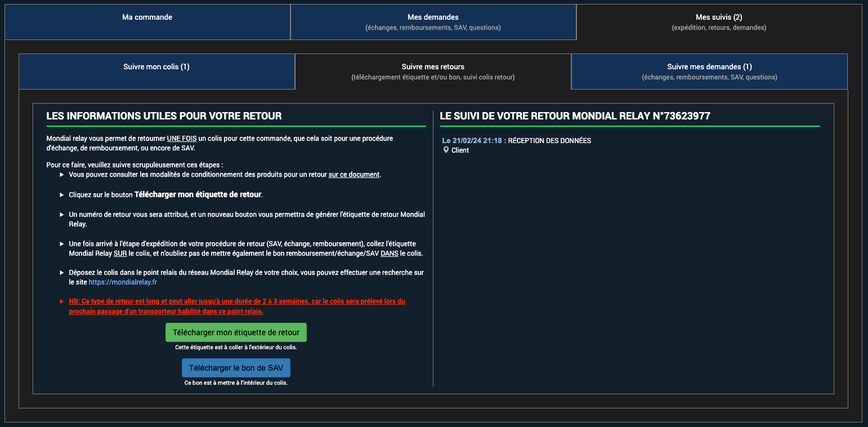Screen dimensions: 868x427
Task: Click Télécharger mon étiquette de retour button
Action: [x=236, y=332]
